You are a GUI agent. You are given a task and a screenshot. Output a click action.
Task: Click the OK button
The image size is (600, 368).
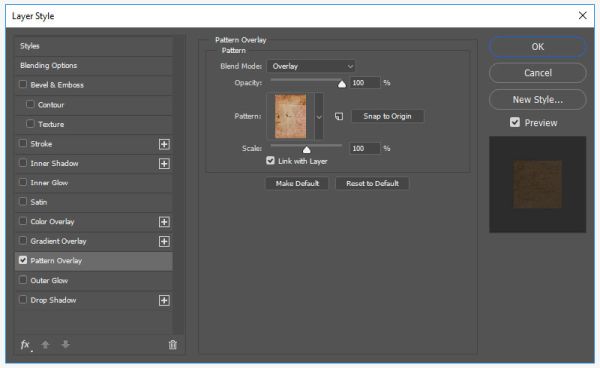538,47
